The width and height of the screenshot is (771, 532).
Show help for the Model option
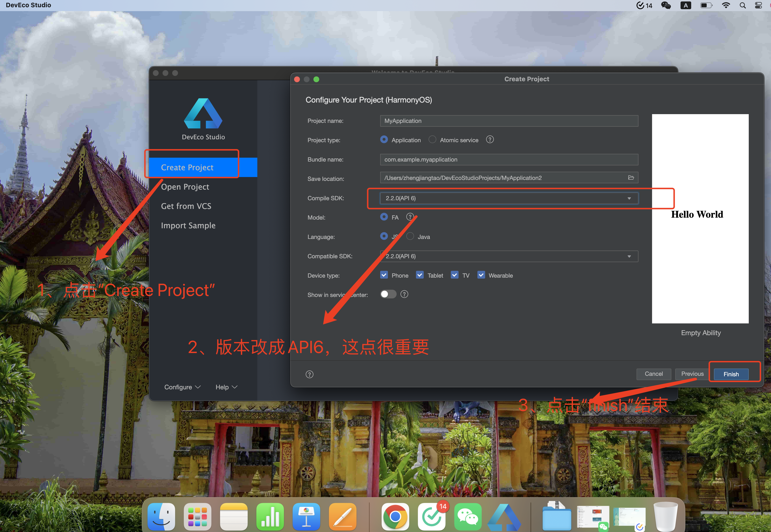coord(410,217)
